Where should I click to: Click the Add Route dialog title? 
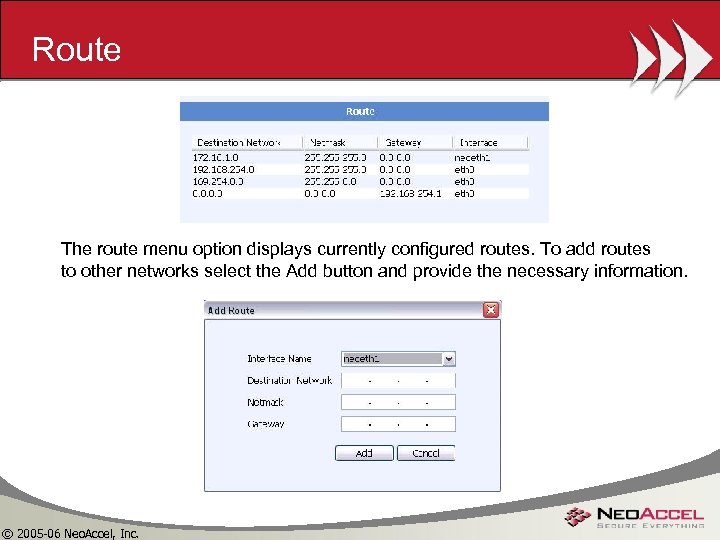point(231,310)
